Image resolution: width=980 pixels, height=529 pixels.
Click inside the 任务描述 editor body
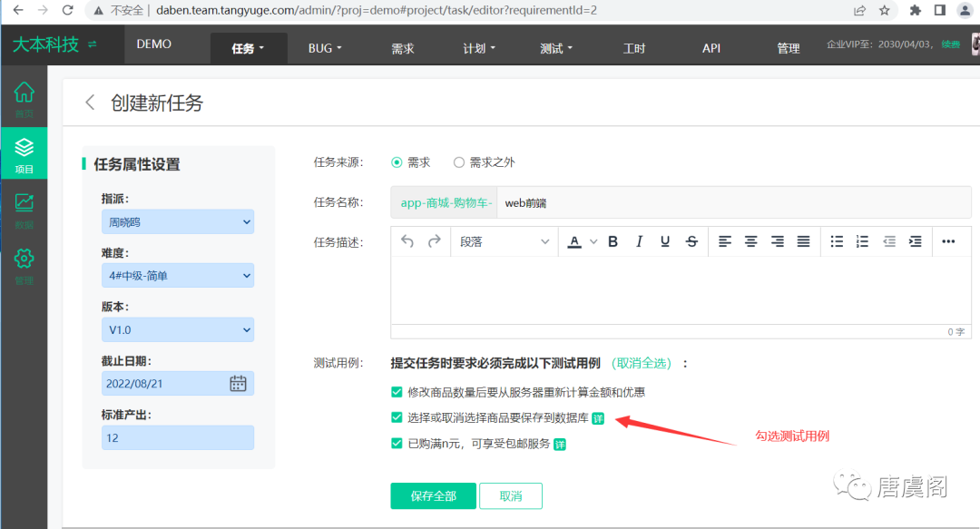click(x=681, y=290)
